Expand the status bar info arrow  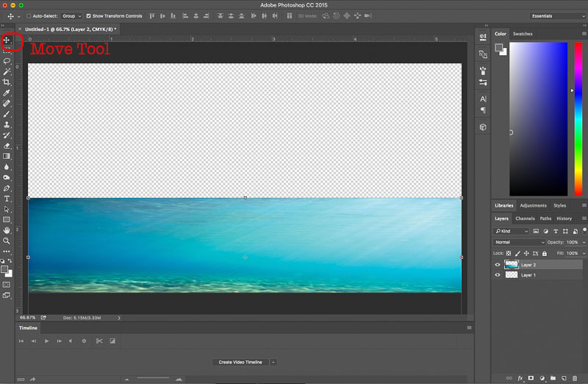(x=119, y=318)
